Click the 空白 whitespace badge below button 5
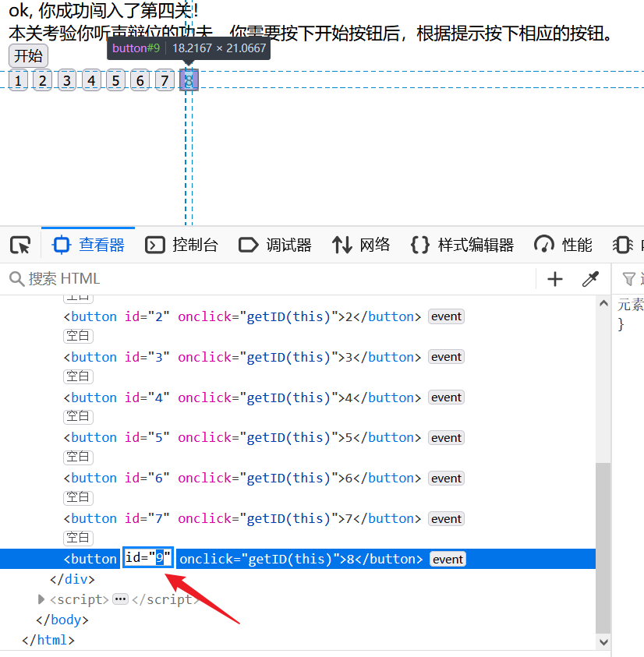644x657 pixels. click(78, 457)
